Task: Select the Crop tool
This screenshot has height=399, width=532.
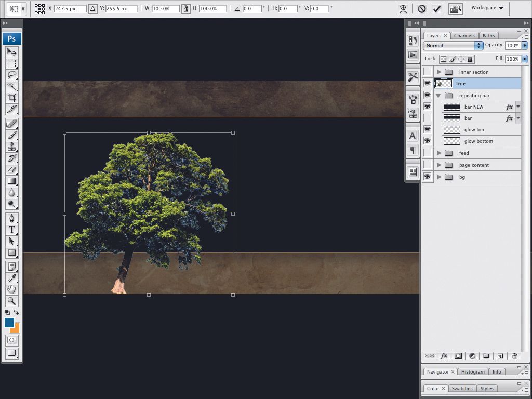Action: [x=11, y=98]
